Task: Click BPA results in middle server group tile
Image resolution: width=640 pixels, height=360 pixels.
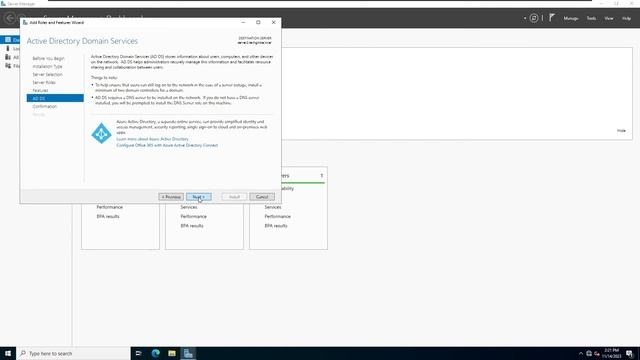Action: tap(192, 226)
